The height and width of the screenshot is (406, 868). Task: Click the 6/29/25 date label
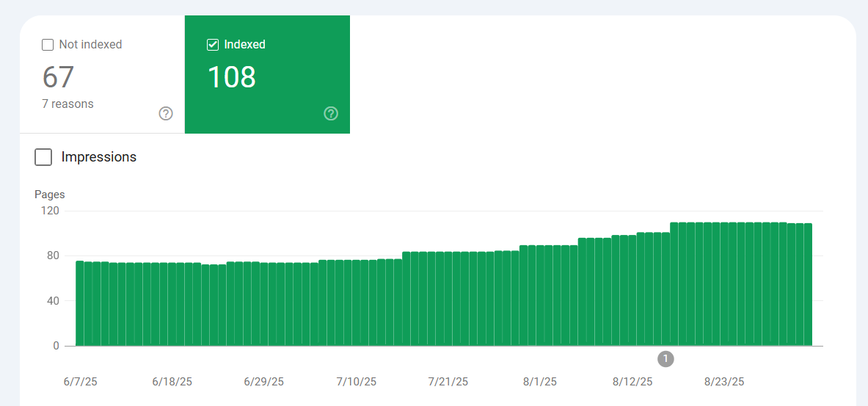[263, 382]
